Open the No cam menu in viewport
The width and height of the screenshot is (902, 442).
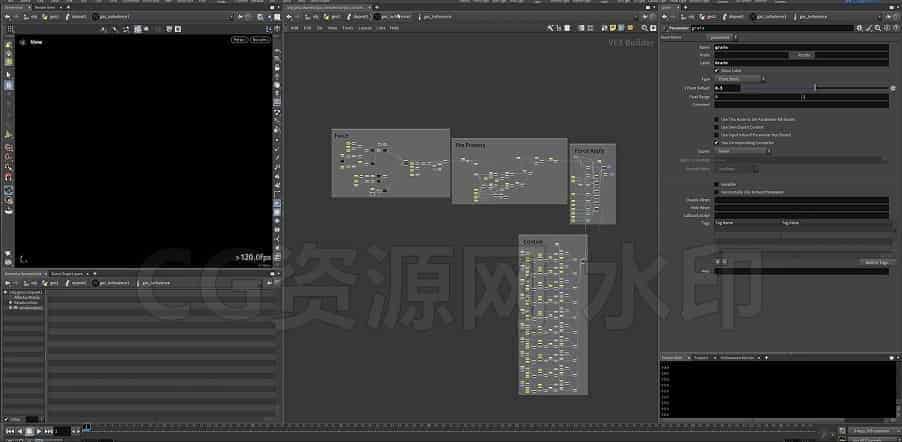coord(260,40)
